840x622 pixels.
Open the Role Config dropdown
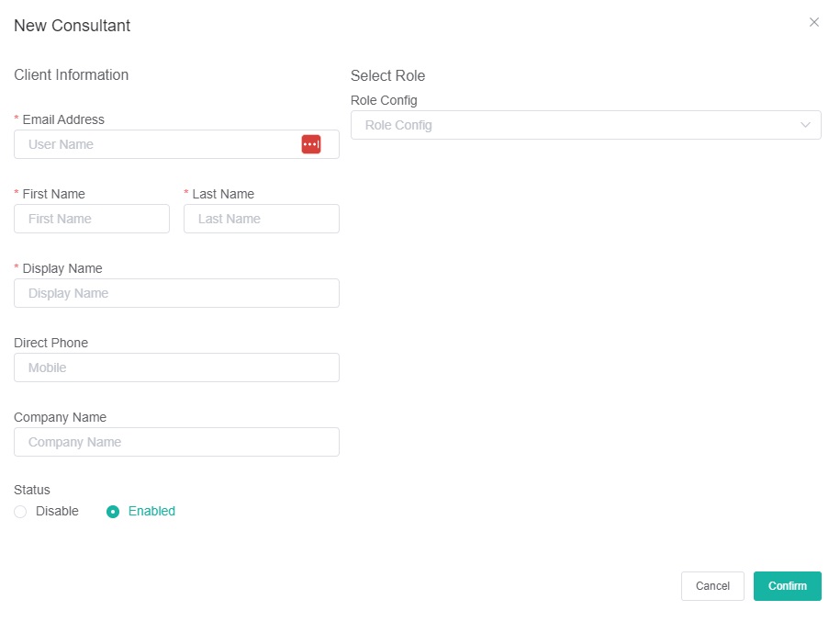(569, 125)
